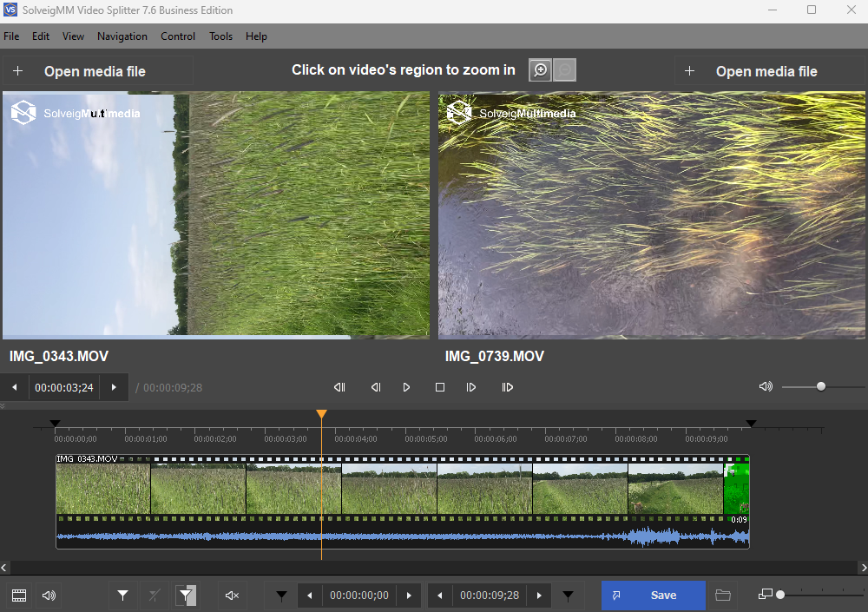Click the invert fragment marker icon

[186, 596]
